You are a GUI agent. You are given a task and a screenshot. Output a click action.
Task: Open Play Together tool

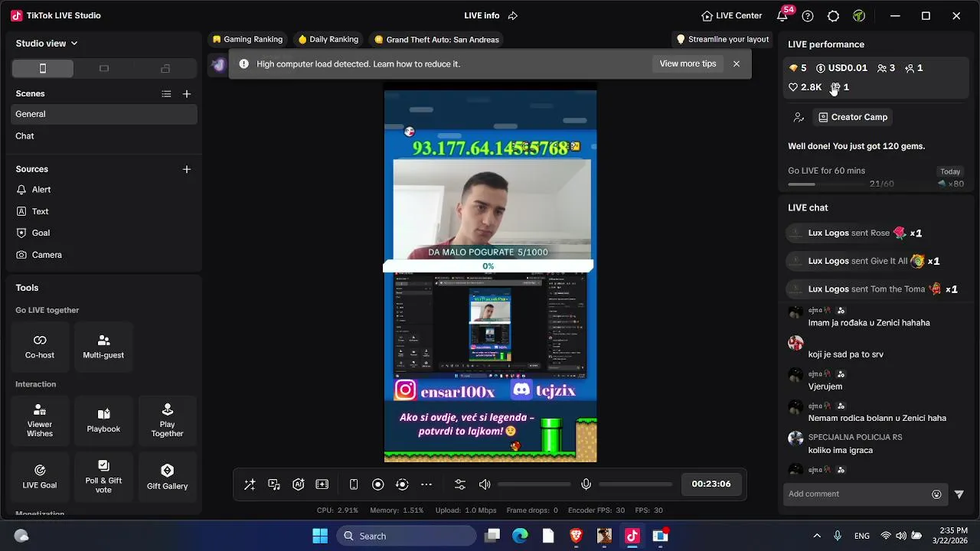pyautogui.click(x=167, y=420)
